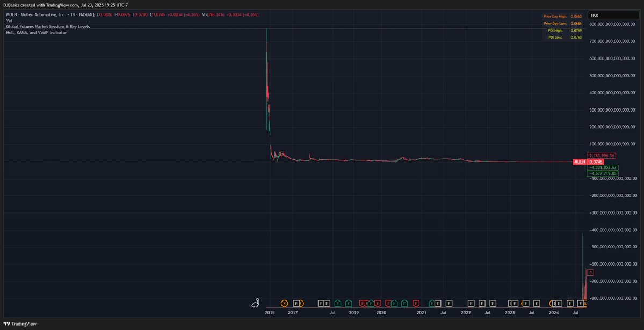644x330 pixels.
Task: Click the red MULN symbol tag on the price axis
Action: 580,162
